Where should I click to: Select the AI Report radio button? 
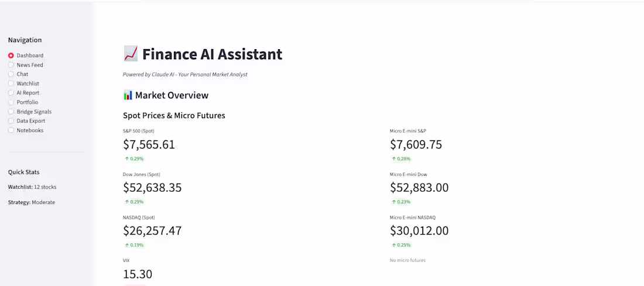(23, 93)
